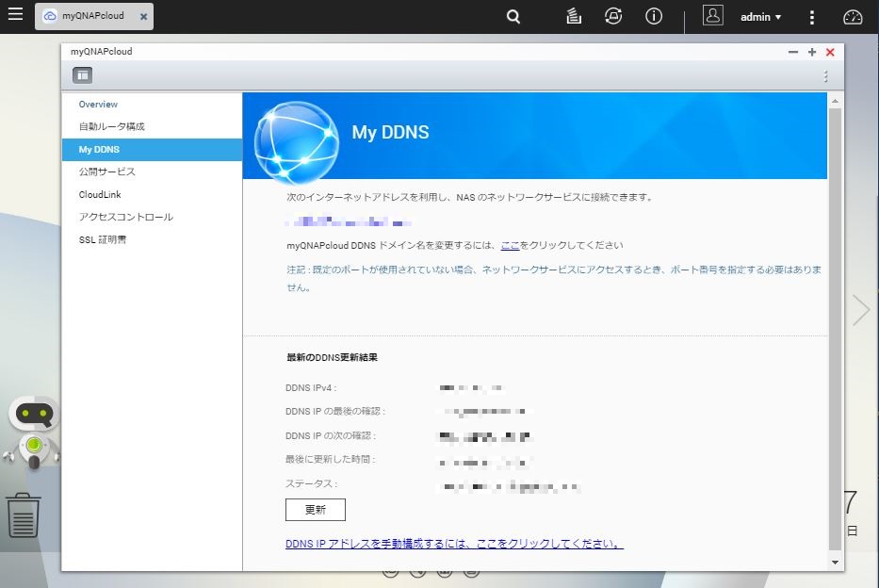The image size is (879, 588).
Task: Open the QTS main menu hamburger icon
Action: [15, 14]
